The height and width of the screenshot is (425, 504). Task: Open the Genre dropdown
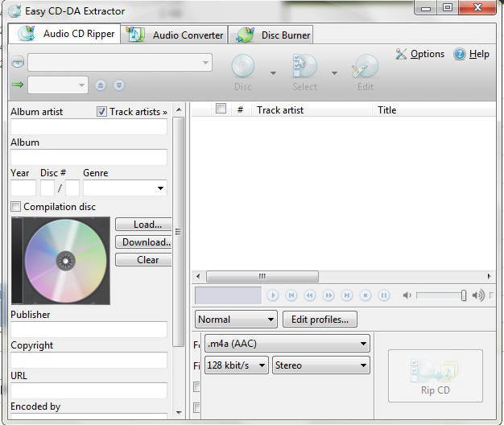coord(125,188)
